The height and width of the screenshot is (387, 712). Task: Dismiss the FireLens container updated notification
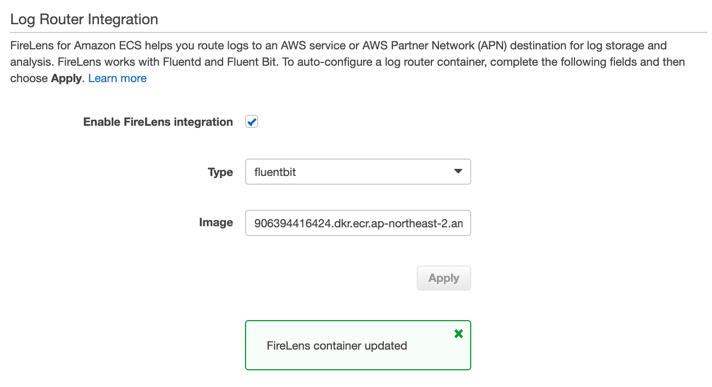coord(459,334)
